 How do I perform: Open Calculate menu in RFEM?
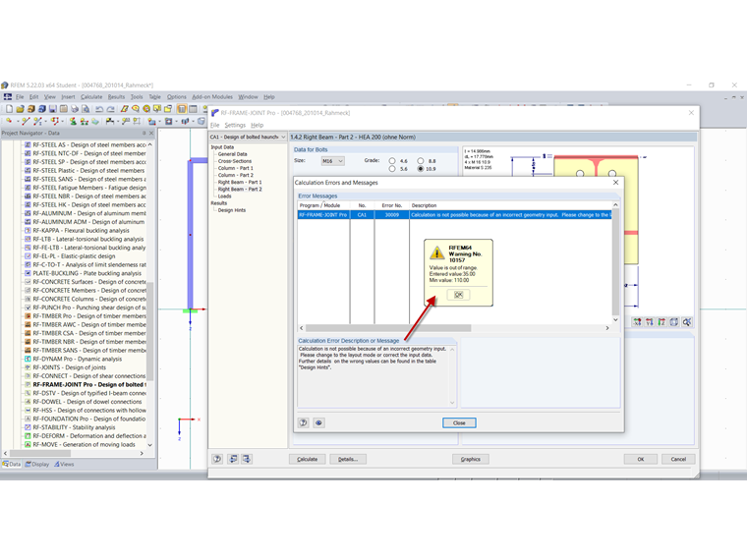click(91, 96)
